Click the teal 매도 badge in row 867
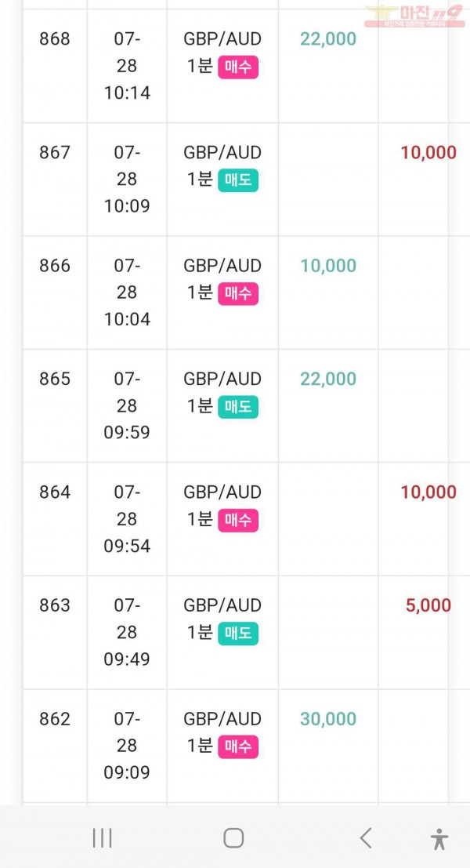470x868 pixels. [x=238, y=180]
